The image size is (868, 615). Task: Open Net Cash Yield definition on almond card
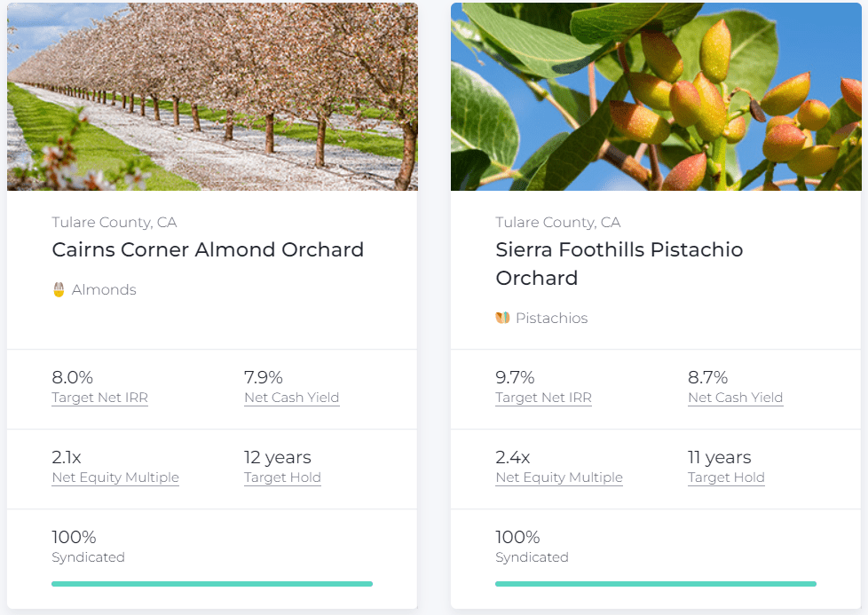tap(291, 398)
